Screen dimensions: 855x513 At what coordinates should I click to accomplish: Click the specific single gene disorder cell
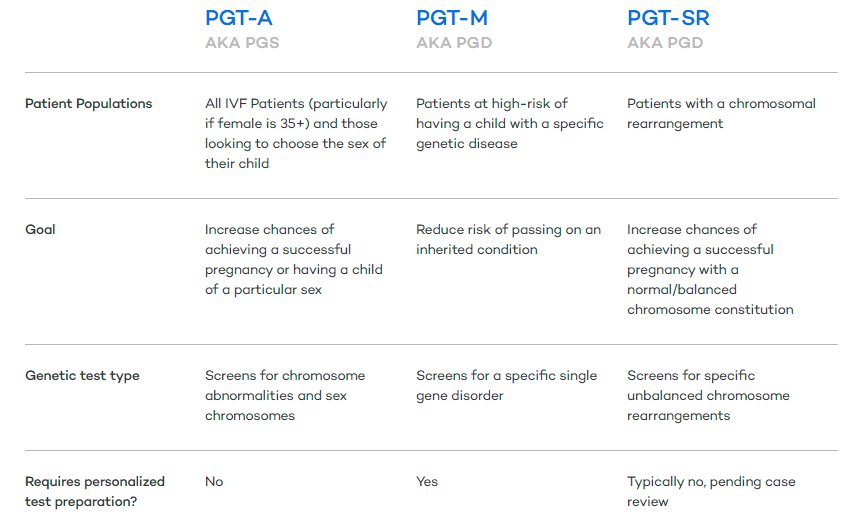(x=507, y=385)
